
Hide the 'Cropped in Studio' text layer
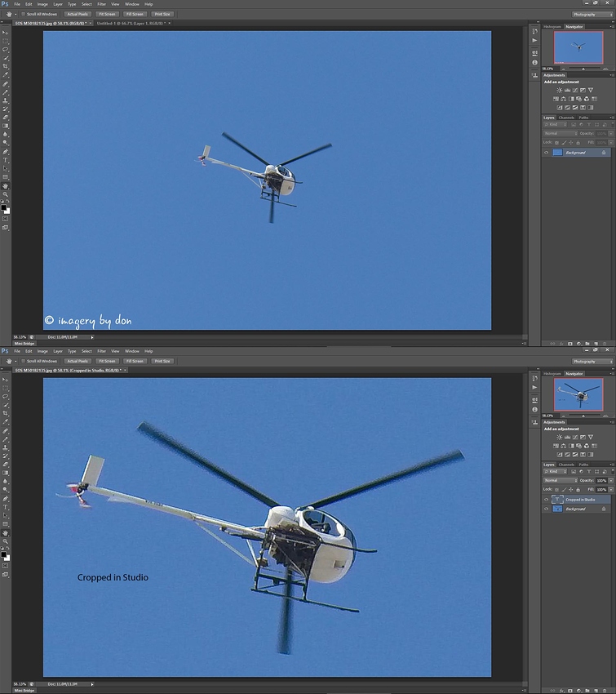click(547, 499)
